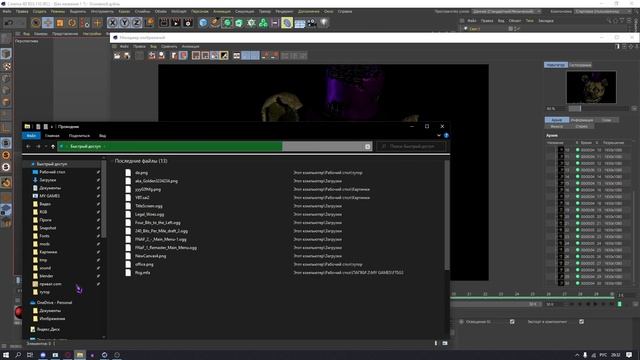This screenshot has width=640, height=360.
Task: Click the Explorer search quick access field
Action: (x=411, y=146)
